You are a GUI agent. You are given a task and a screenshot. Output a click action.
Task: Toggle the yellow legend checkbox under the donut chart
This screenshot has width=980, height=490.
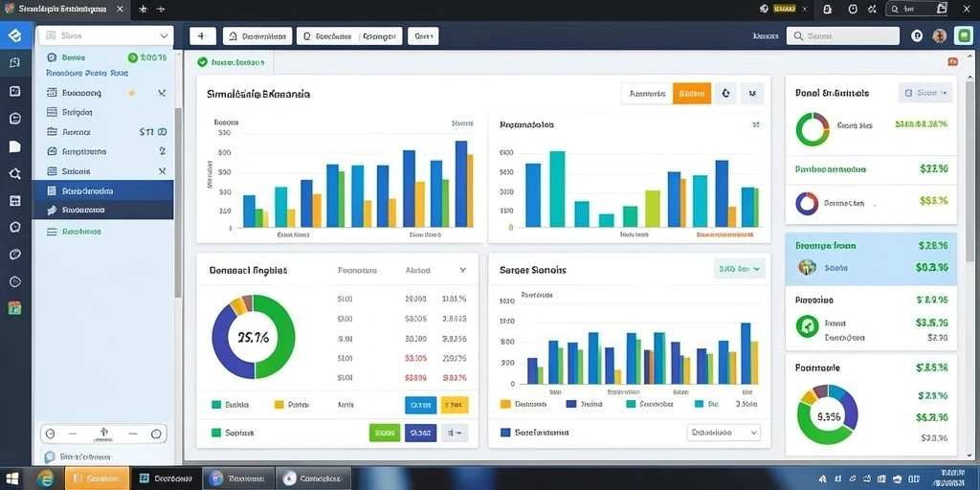[x=279, y=405]
